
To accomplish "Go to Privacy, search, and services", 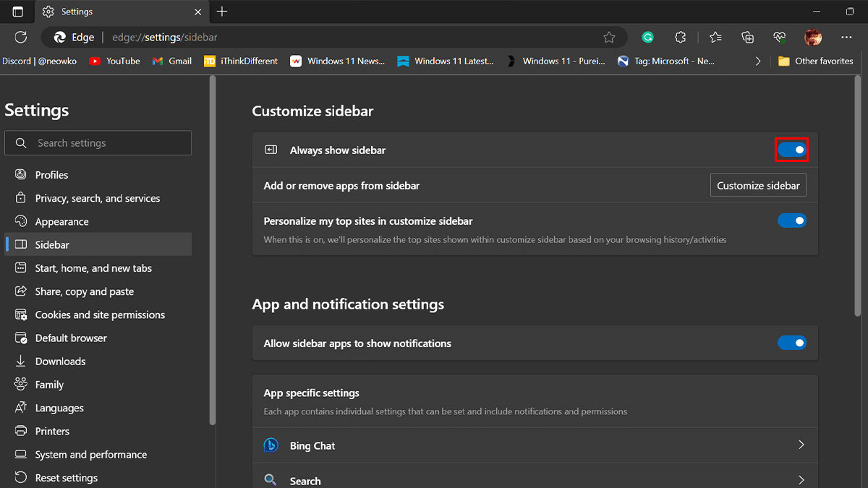I will pyautogui.click(x=98, y=198).
